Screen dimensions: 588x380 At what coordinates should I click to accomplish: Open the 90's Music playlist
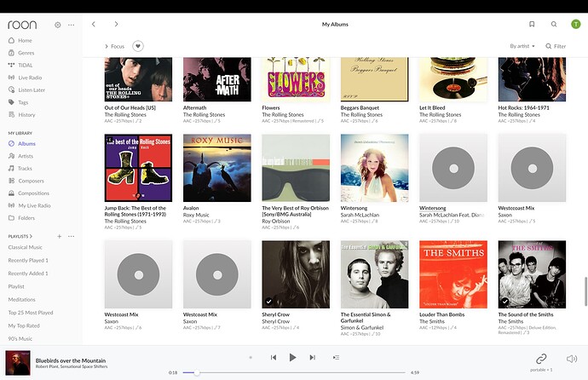pos(20,339)
